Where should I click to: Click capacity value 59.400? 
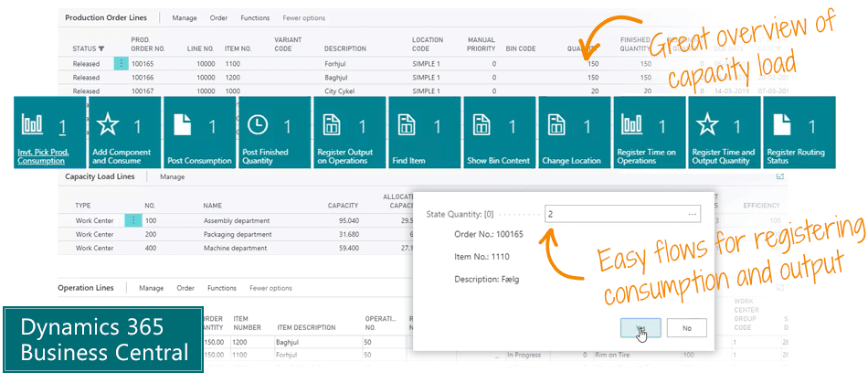tap(347, 248)
